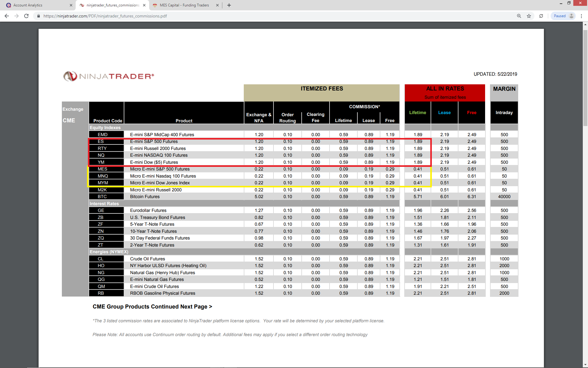
Task: Click the NQ product code cell
Action: [x=106, y=155]
